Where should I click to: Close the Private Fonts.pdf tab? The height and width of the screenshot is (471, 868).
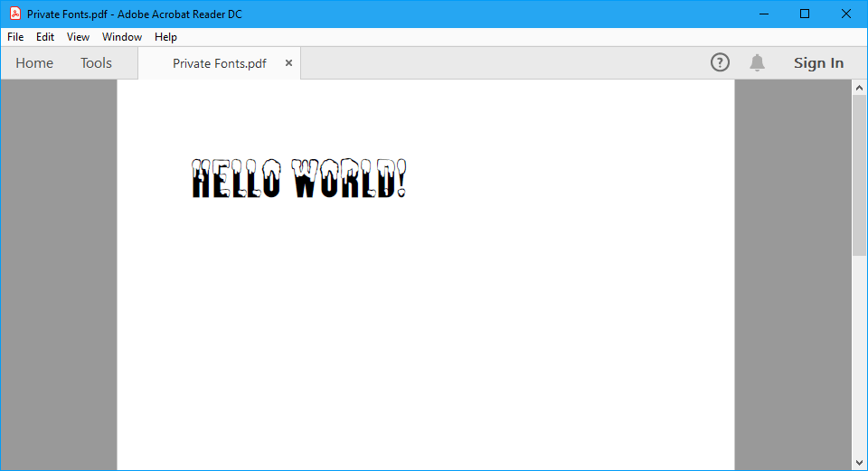pos(288,63)
